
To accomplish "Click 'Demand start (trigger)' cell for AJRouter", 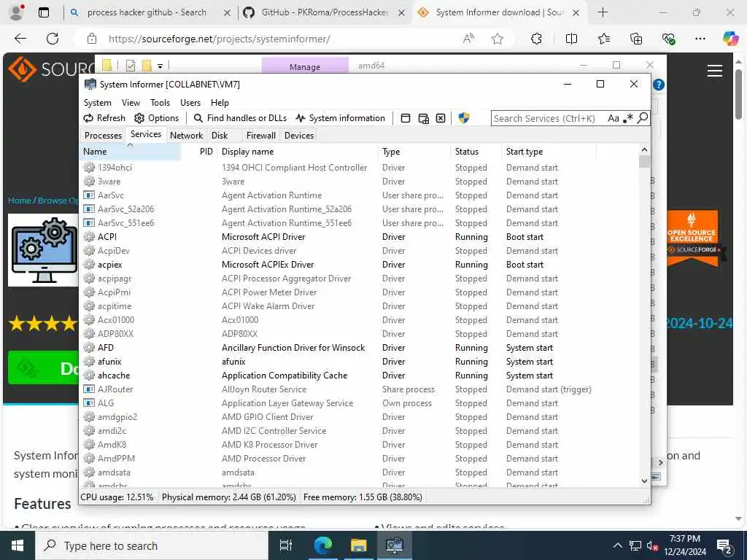I will pyautogui.click(x=549, y=389).
